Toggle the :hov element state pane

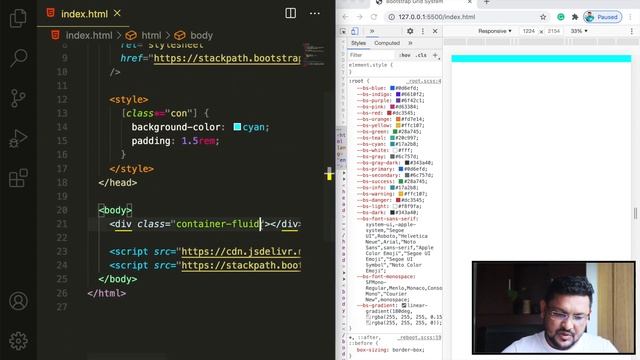(x=405, y=55)
